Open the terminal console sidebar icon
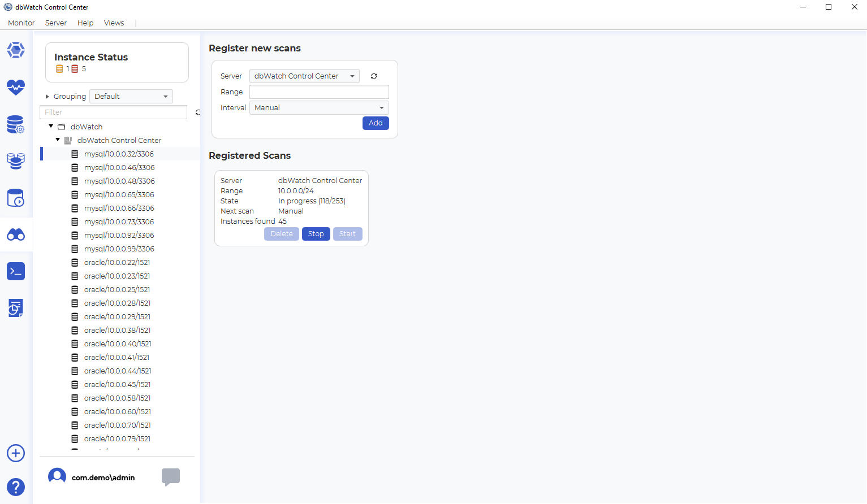Screen dimensions: 867x504 [16, 271]
